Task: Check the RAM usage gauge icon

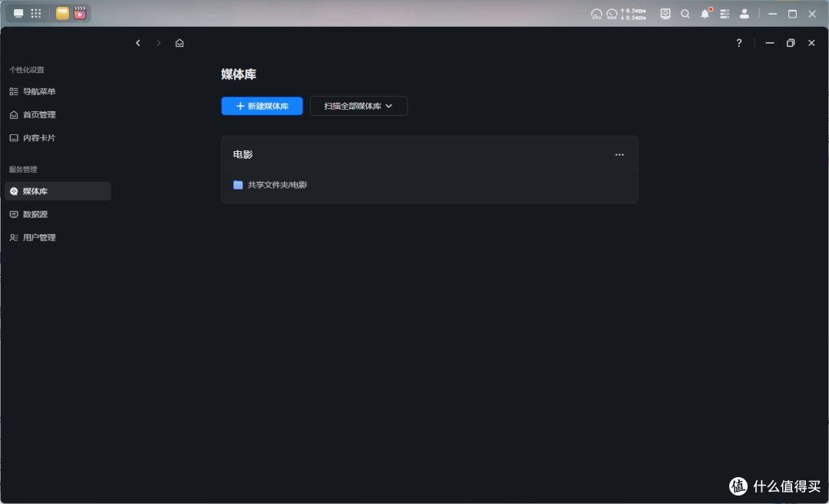Action: click(x=612, y=15)
